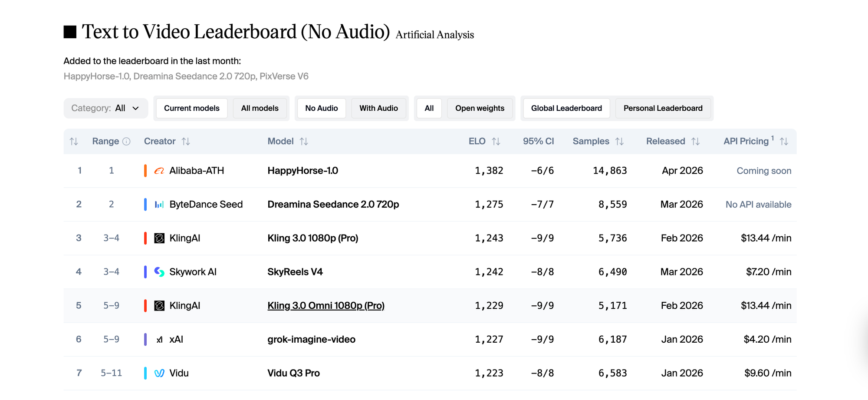The image size is (868, 400).
Task: Click the Current models button
Action: click(191, 108)
